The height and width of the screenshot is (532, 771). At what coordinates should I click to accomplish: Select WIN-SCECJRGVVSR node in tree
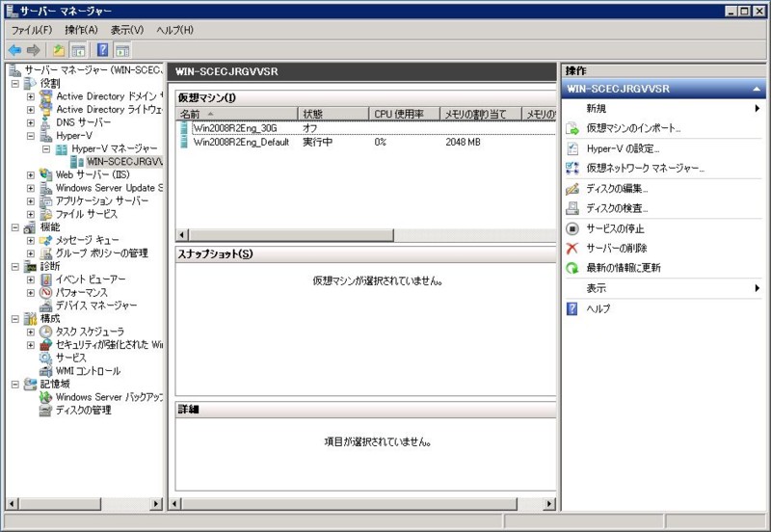[124, 161]
